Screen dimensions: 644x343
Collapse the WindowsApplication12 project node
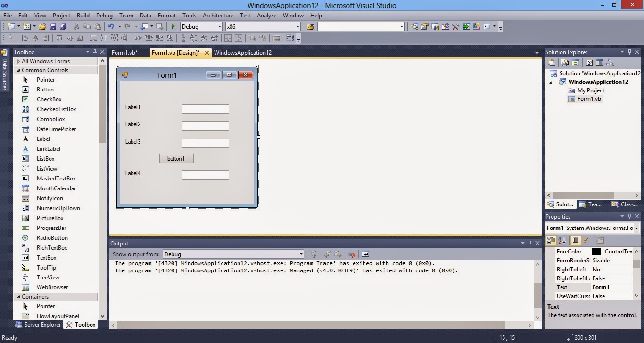(551, 82)
